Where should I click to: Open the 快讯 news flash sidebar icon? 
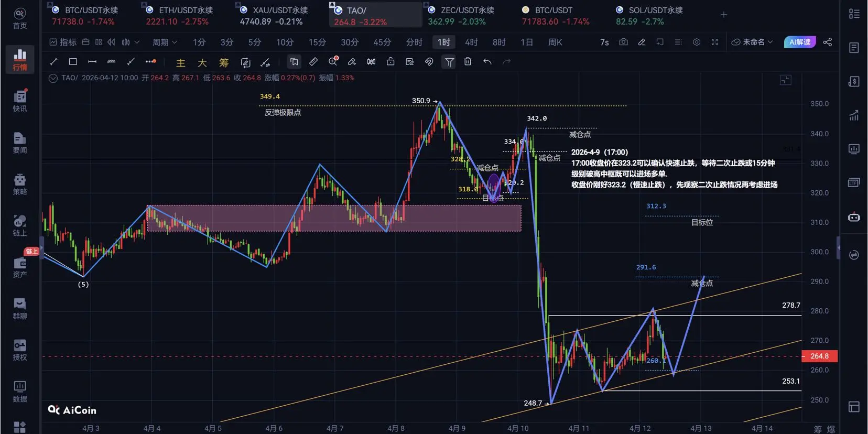20,101
